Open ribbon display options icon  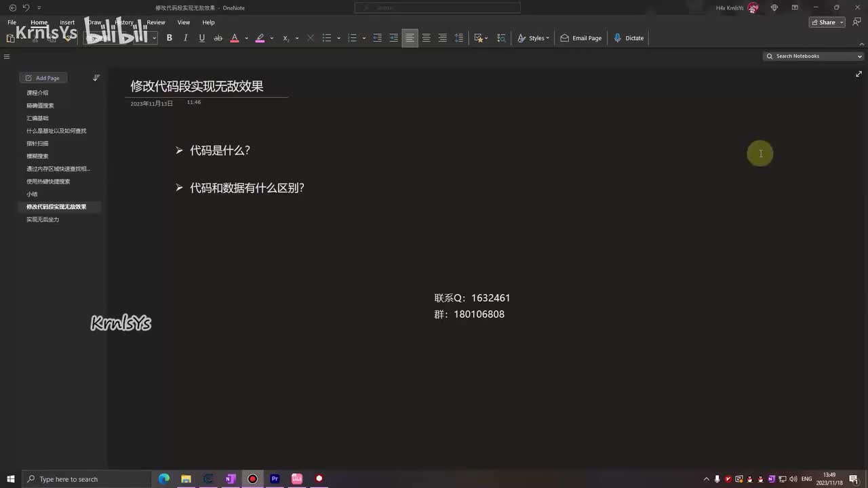(795, 7)
